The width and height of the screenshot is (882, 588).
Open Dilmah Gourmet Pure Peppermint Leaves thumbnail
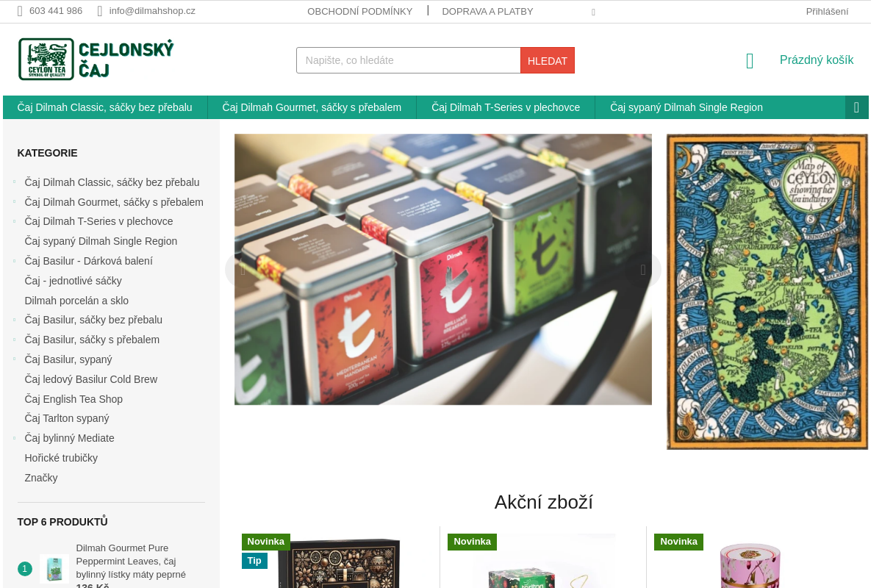(54, 568)
